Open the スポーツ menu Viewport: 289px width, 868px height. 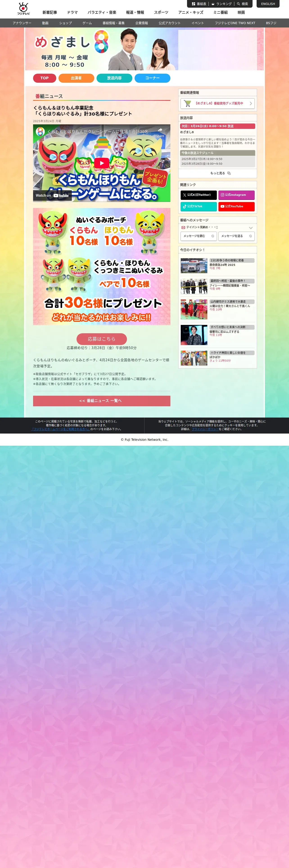click(x=161, y=12)
